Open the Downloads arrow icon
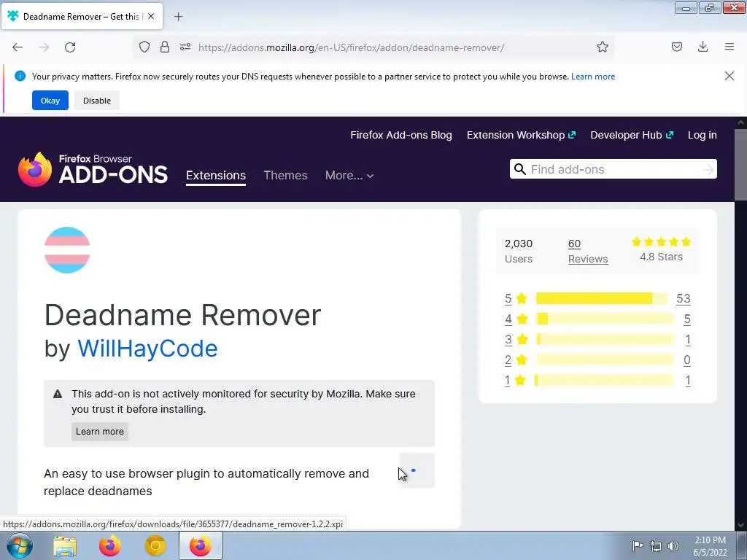747x560 pixels. coord(703,47)
